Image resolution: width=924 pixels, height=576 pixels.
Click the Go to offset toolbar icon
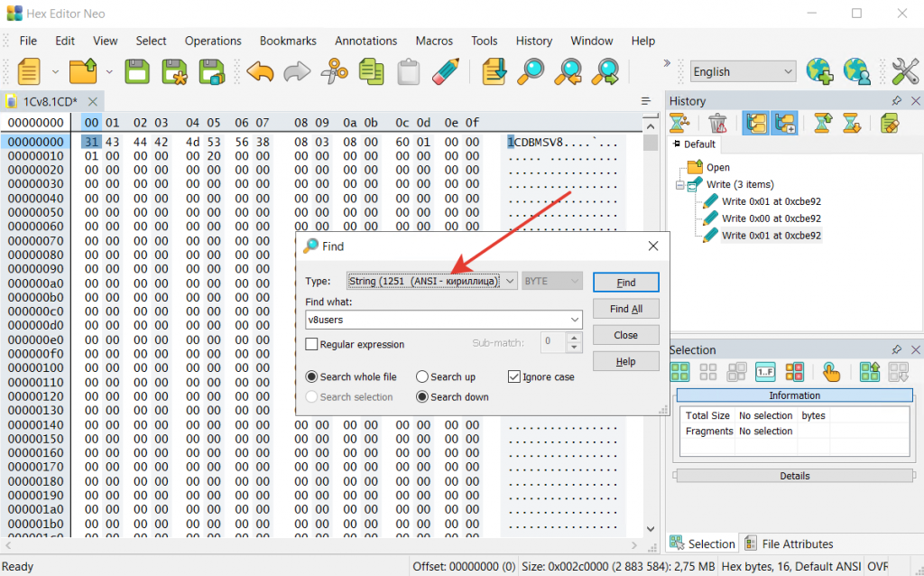[494, 72]
